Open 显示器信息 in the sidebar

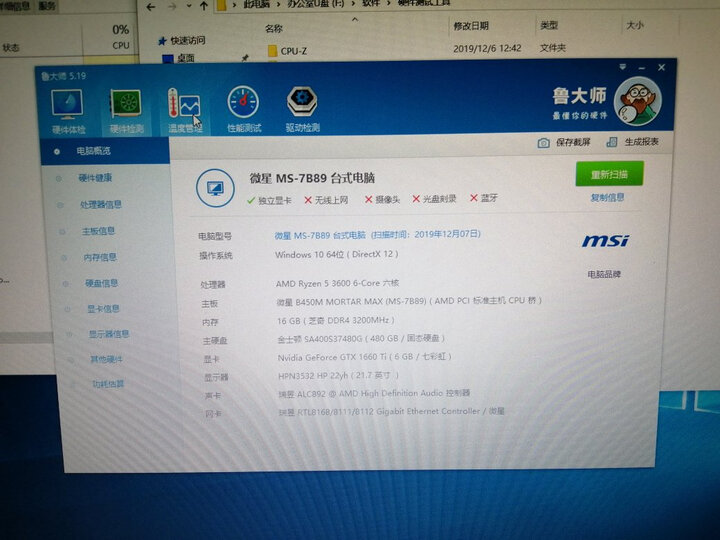coord(108,334)
